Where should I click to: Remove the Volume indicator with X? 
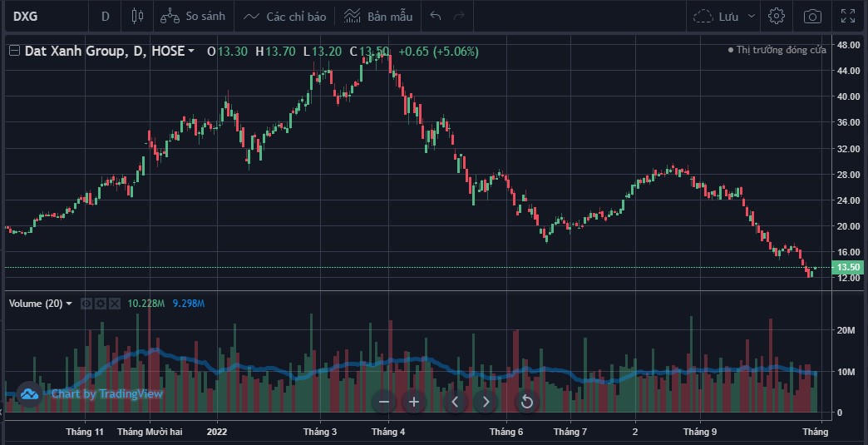(115, 304)
